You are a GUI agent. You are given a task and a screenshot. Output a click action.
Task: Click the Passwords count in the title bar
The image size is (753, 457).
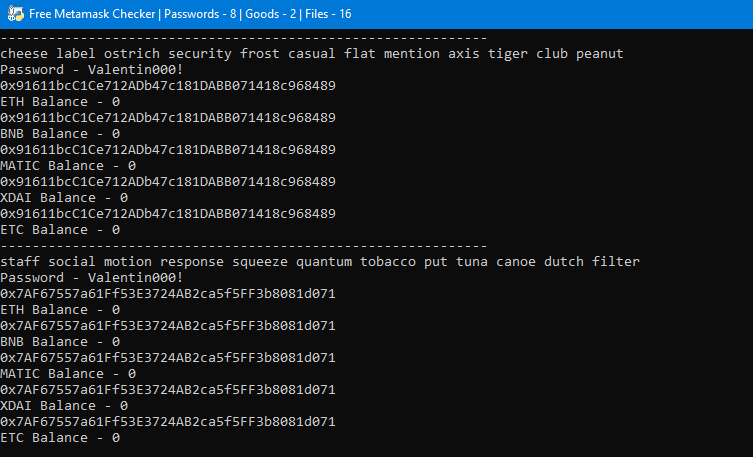200,14
